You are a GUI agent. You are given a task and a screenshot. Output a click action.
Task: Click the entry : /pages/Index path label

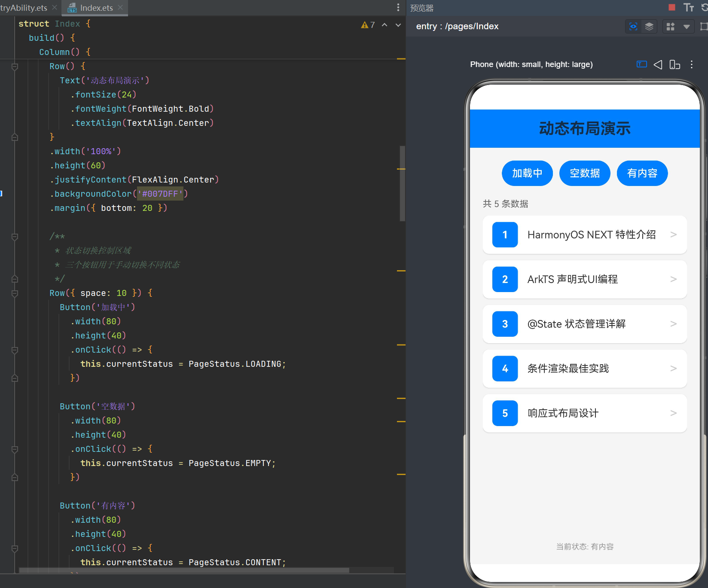[457, 26]
